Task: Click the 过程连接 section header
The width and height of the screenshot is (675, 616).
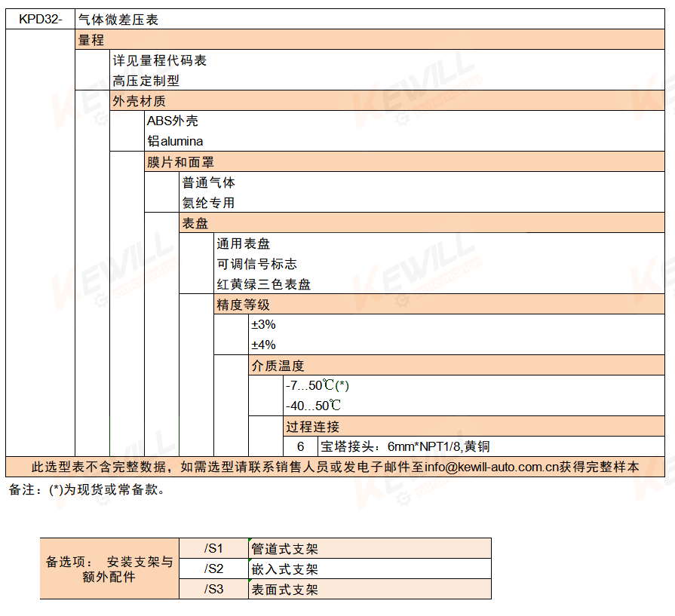Action: pyautogui.click(x=474, y=427)
